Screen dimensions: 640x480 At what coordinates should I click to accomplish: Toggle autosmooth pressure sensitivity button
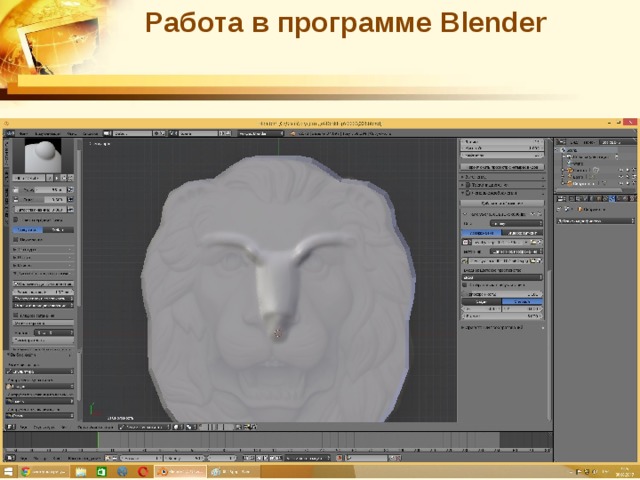point(70,209)
